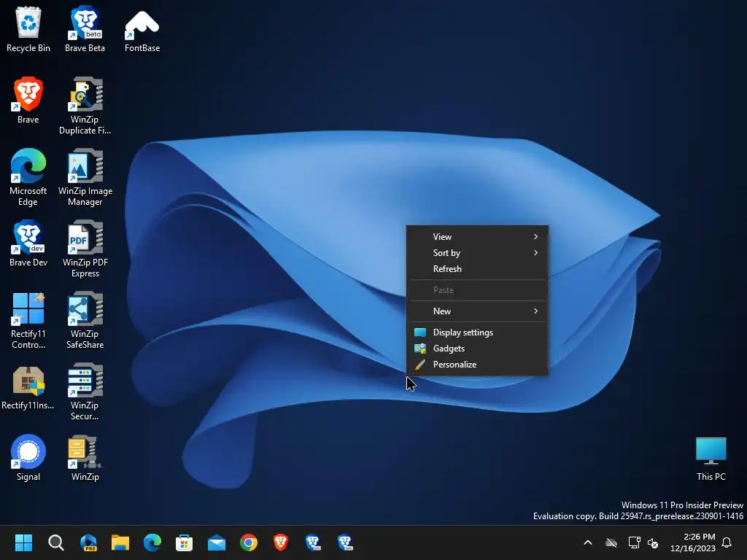Image resolution: width=747 pixels, height=560 pixels.
Task: Open the clock and date flyout
Action: pyautogui.click(x=693, y=542)
